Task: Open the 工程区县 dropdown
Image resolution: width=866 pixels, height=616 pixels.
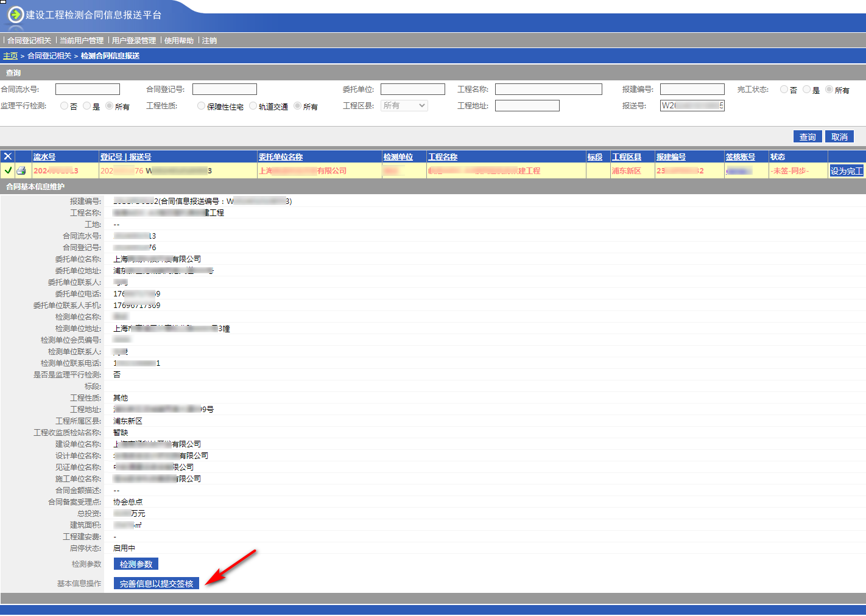Action: click(x=404, y=105)
